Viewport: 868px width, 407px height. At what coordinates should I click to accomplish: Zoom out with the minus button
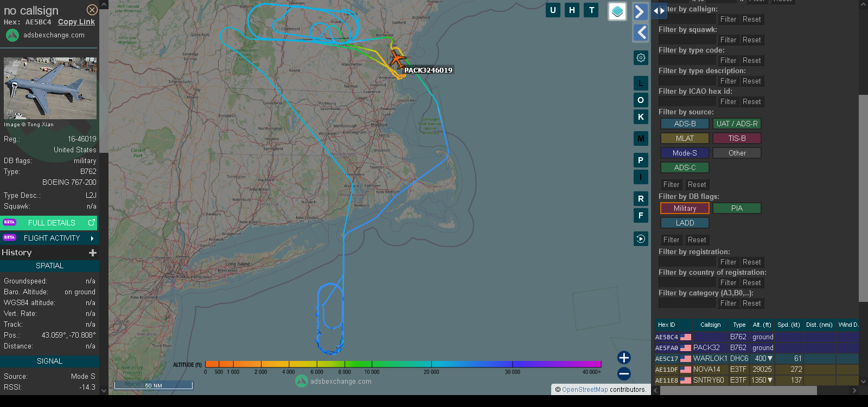(624, 373)
